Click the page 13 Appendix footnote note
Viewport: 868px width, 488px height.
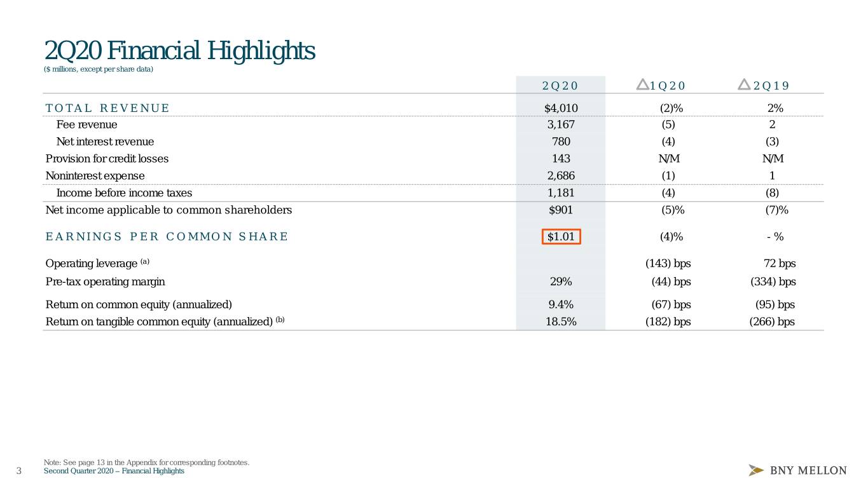click(x=146, y=463)
